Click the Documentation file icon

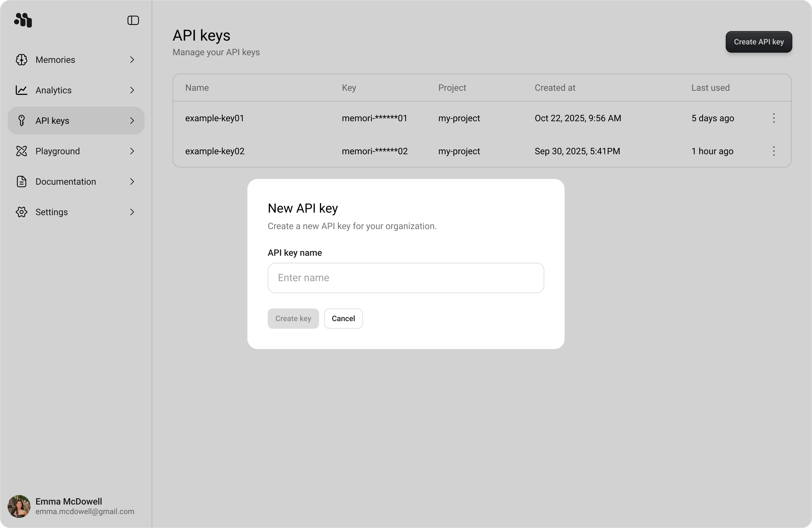(22, 181)
